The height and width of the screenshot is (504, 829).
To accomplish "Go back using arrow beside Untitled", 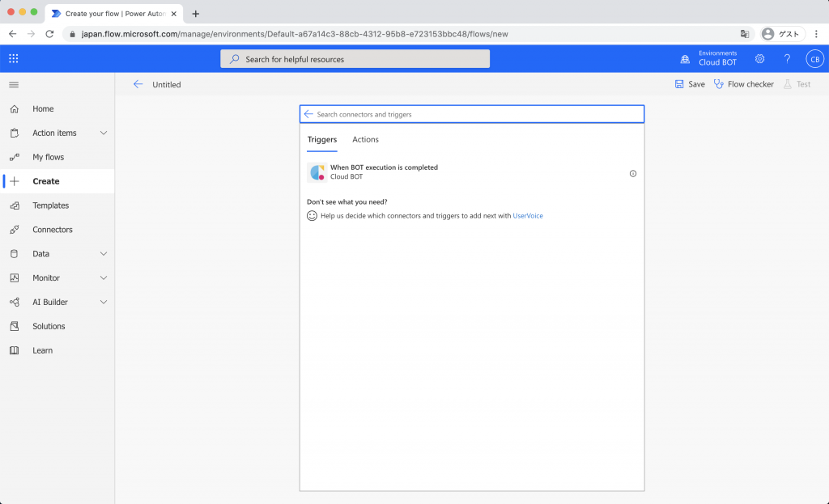I will point(138,84).
